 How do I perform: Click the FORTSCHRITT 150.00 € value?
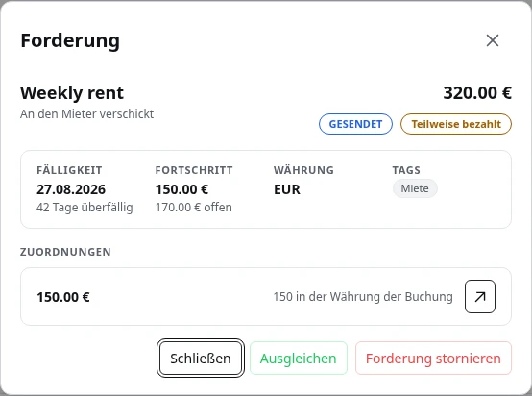pyautogui.click(x=181, y=189)
